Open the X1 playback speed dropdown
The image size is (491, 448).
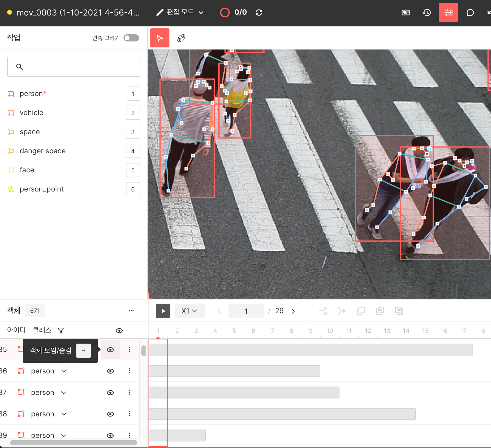tap(189, 311)
